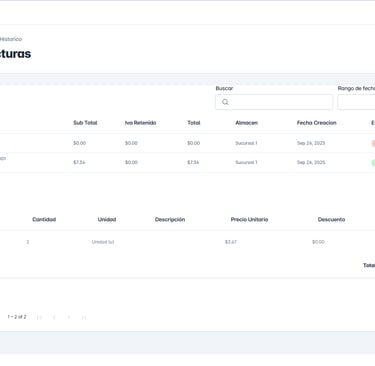Click Sep 24, 2025 in the $7.34 row
The image size is (375, 366).
[x=311, y=162]
